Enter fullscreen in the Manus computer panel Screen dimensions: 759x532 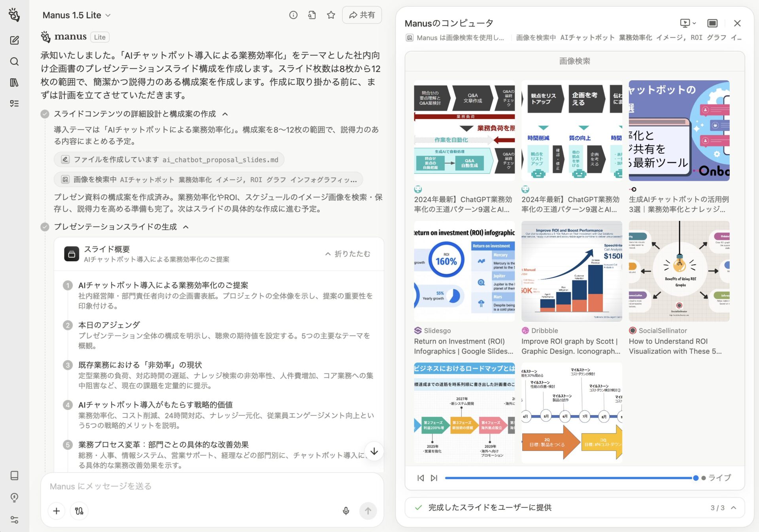(x=713, y=23)
